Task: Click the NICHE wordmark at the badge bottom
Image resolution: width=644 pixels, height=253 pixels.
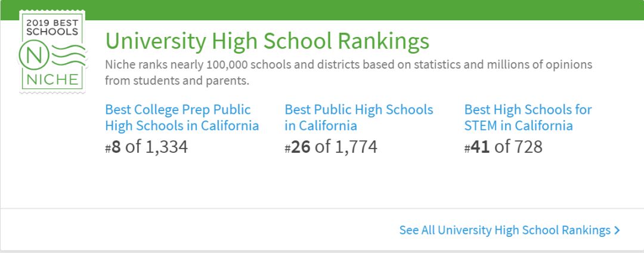Action: click(x=52, y=80)
